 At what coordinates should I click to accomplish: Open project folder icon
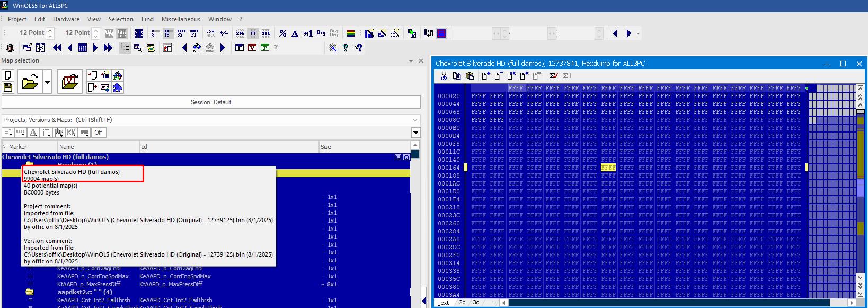click(30, 82)
